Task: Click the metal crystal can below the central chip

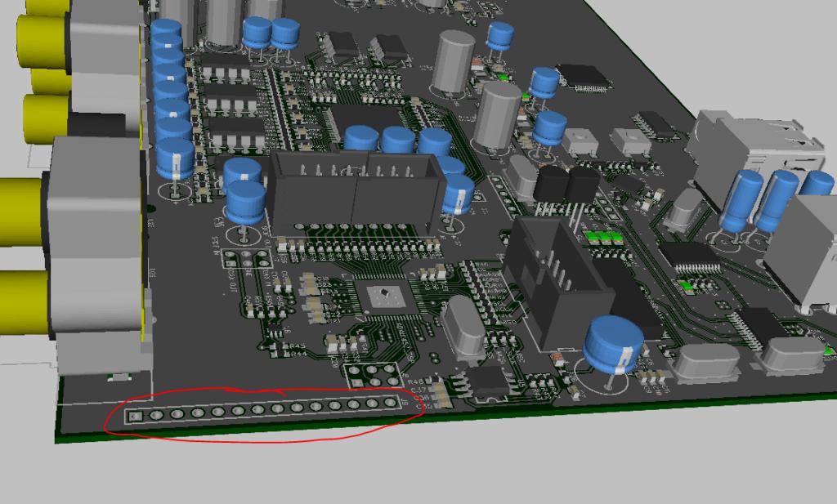Action: click(x=463, y=328)
